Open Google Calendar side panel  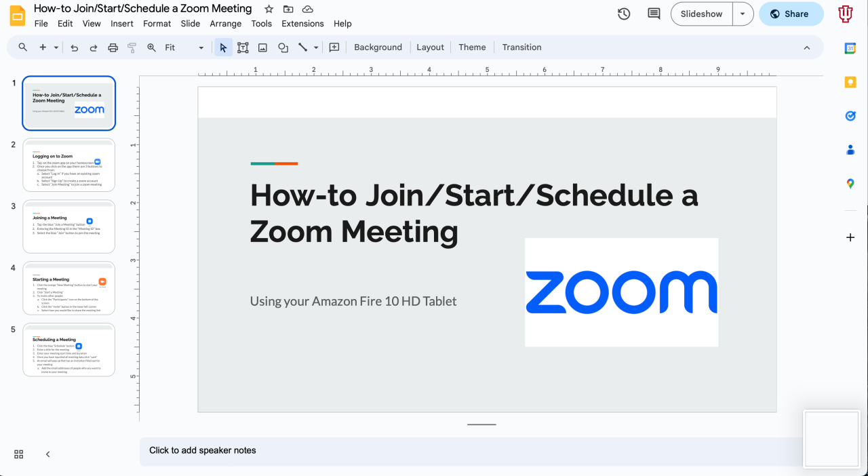[850, 48]
